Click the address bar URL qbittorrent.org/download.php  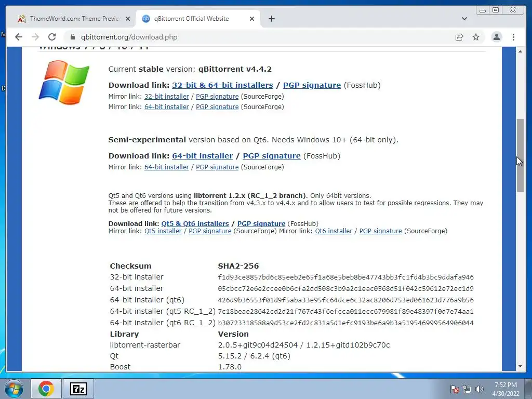pos(129,37)
